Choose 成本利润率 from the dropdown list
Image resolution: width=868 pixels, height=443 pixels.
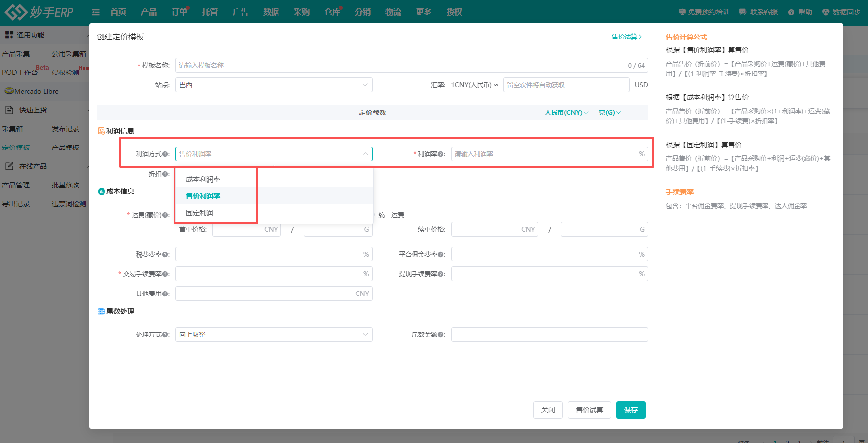tap(203, 179)
